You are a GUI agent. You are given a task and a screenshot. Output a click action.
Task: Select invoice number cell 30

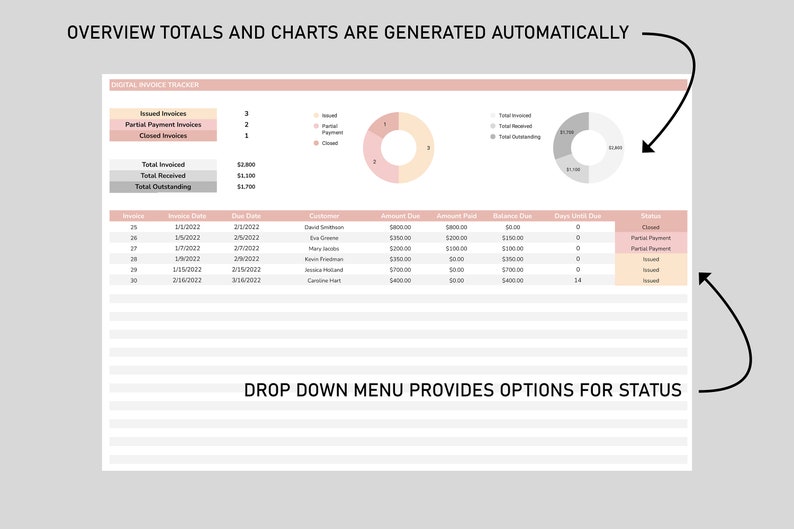pyautogui.click(x=134, y=280)
